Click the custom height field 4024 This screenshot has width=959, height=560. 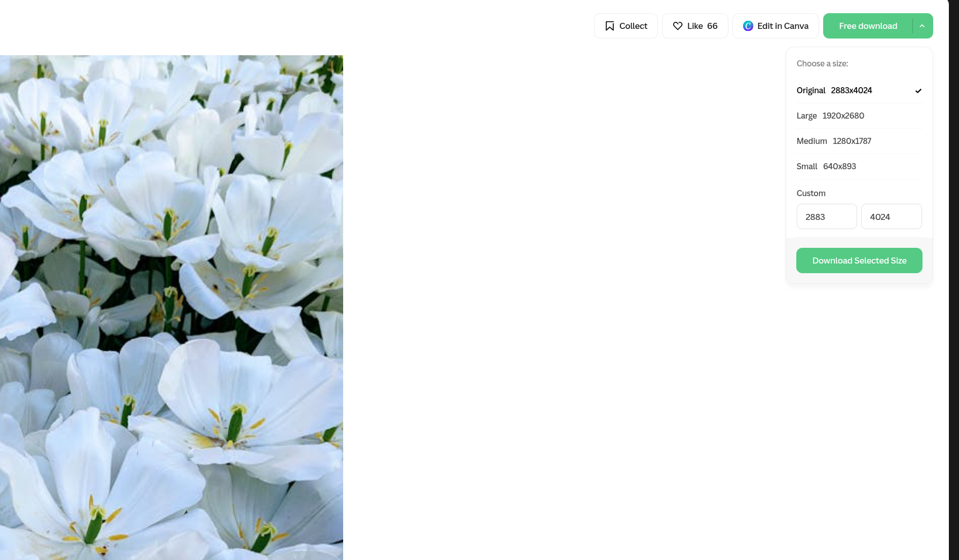pos(891,217)
